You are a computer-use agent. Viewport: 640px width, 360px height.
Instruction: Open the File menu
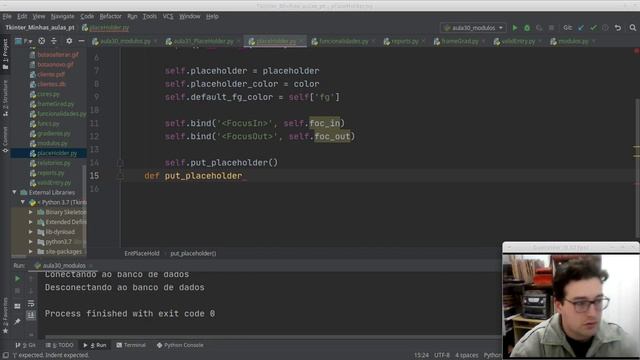coord(7,16)
